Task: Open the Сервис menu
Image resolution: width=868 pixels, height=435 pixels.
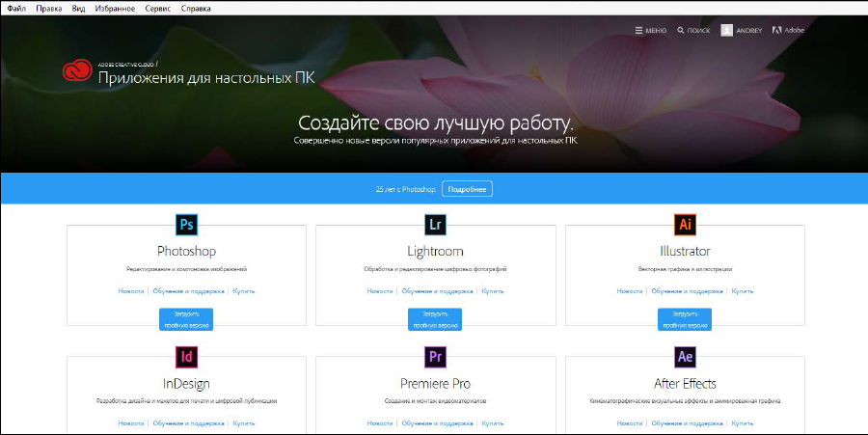Action: 158,9
